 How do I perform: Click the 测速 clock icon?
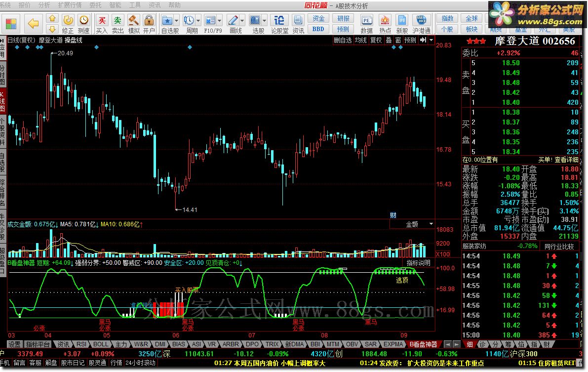click(83, 20)
